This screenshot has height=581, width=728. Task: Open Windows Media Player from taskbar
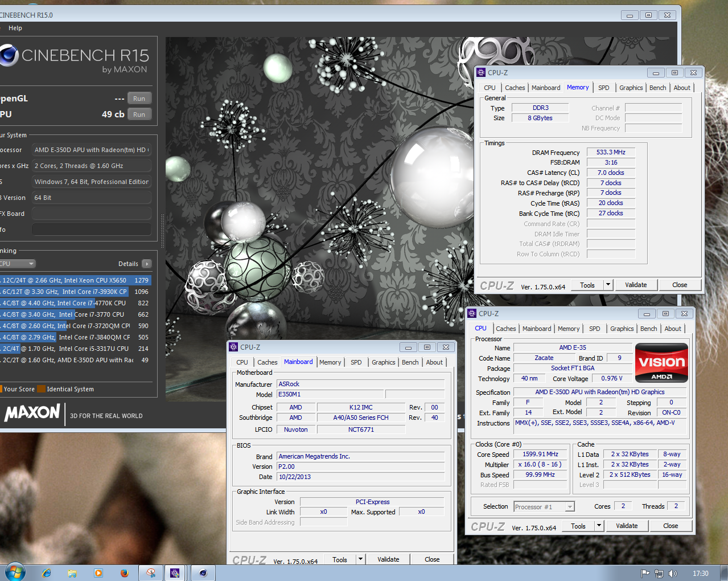pyautogui.click(x=98, y=573)
